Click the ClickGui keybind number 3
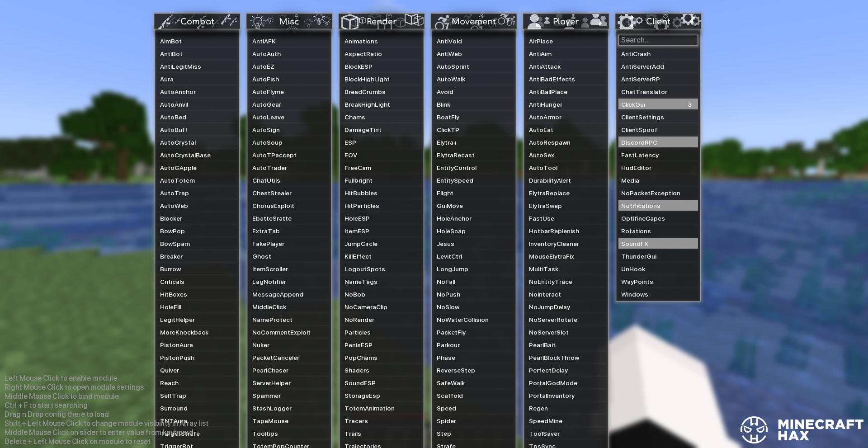 pyautogui.click(x=689, y=104)
